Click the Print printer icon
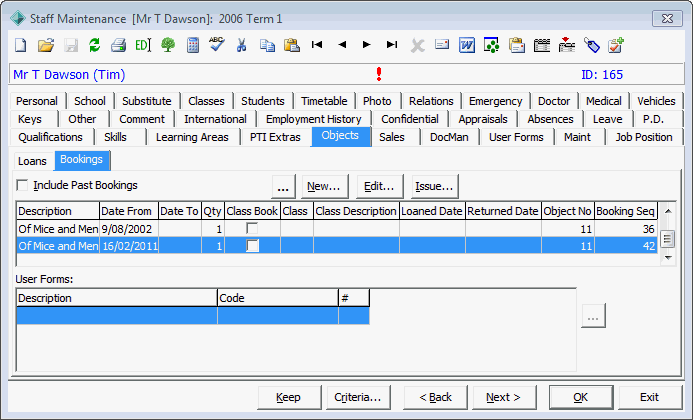This screenshot has width=693, height=420. pyautogui.click(x=118, y=45)
